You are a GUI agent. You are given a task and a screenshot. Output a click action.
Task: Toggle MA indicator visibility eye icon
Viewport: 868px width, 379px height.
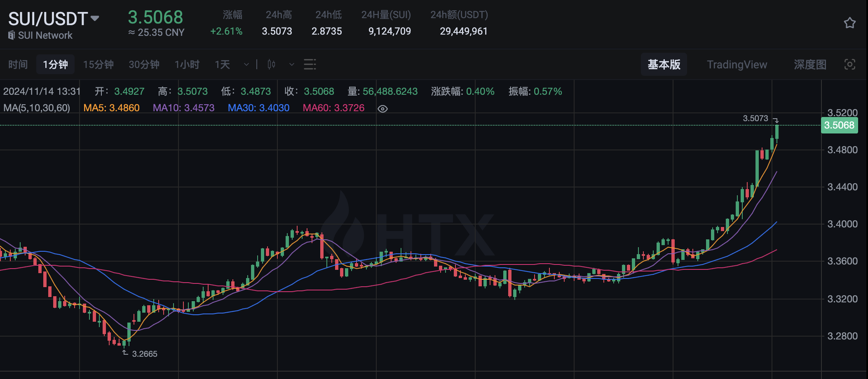pyautogui.click(x=382, y=109)
